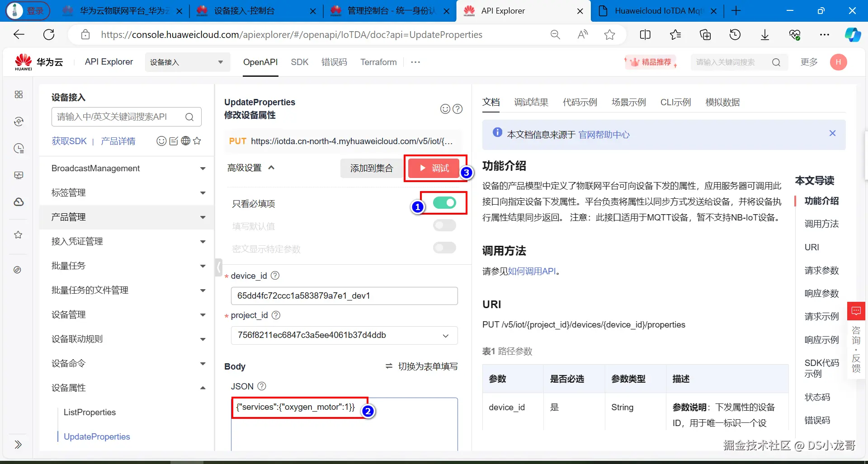The height and width of the screenshot is (464, 868).
Task: Toggle the 只看必填项 switch off
Action: pos(444,203)
